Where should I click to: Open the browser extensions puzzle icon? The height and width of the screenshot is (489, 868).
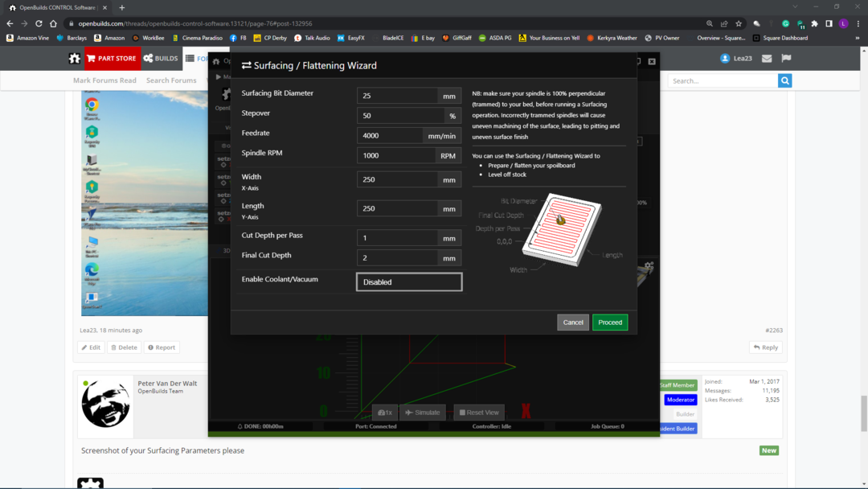[x=814, y=24]
